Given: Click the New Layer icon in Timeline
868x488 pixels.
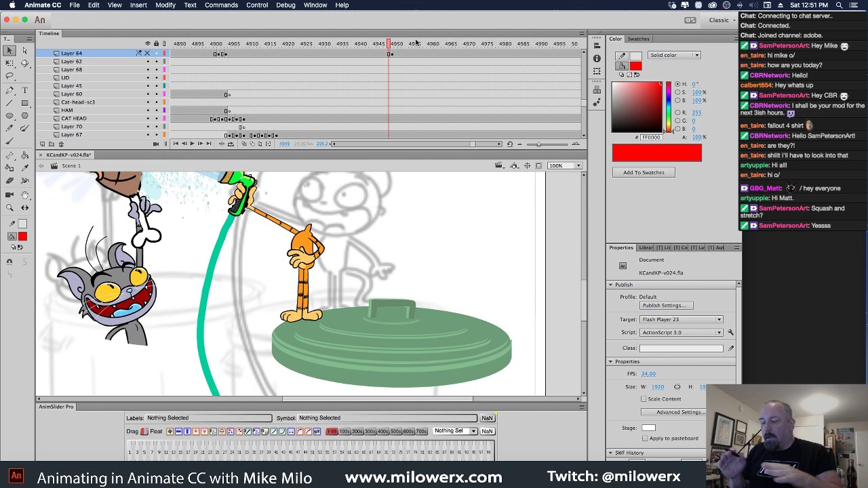Looking at the screenshot, I should (42, 144).
